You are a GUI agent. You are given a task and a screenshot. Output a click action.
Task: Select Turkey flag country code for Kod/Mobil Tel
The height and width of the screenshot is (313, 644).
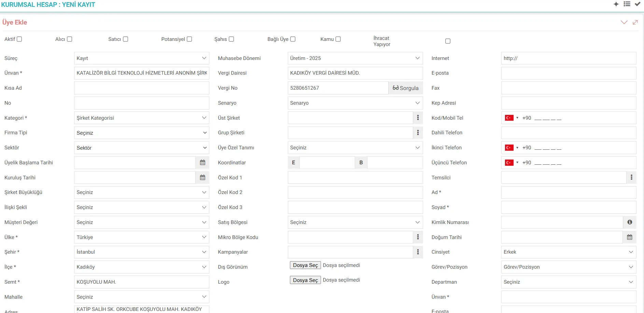[x=511, y=118]
